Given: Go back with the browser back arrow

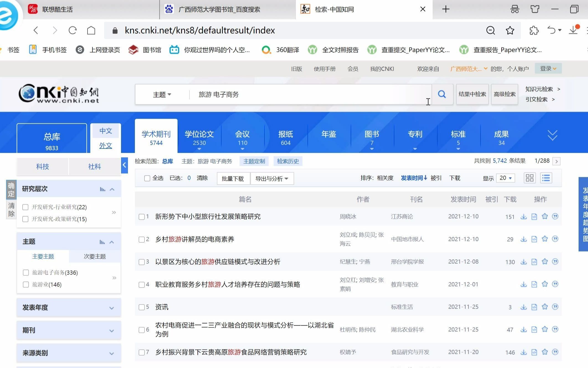Looking at the screenshot, I should pos(36,30).
